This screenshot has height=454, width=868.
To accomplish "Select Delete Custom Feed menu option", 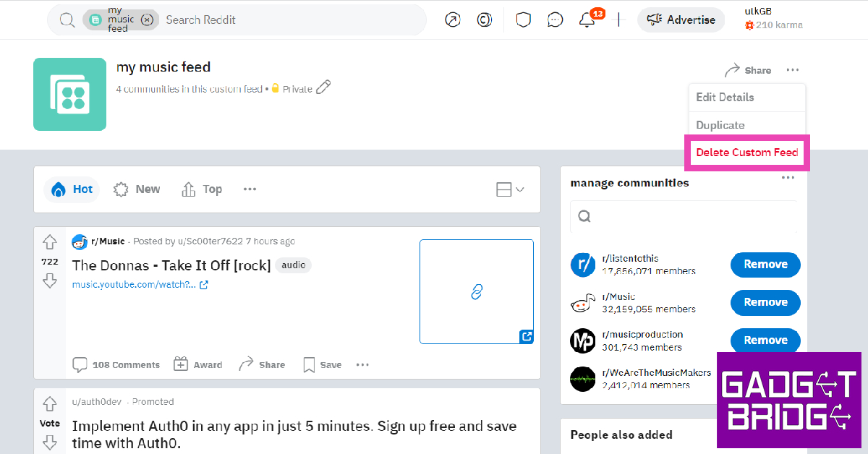I will (x=746, y=153).
